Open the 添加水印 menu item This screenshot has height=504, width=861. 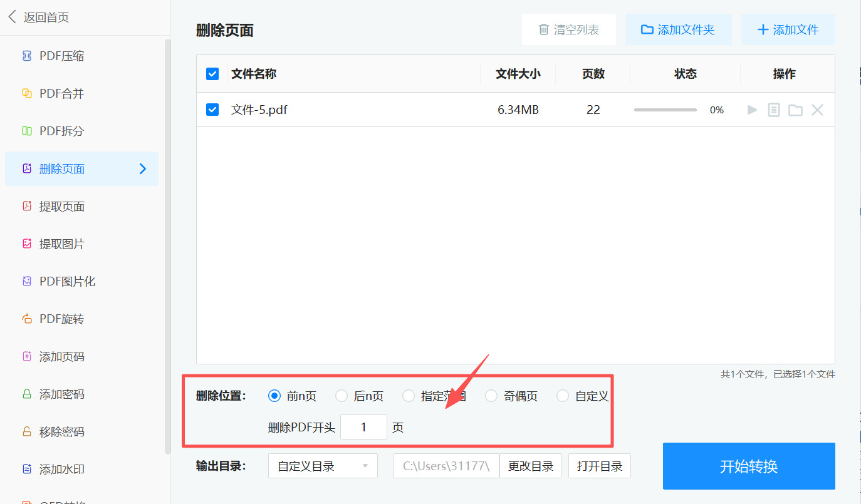(x=81, y=470)
